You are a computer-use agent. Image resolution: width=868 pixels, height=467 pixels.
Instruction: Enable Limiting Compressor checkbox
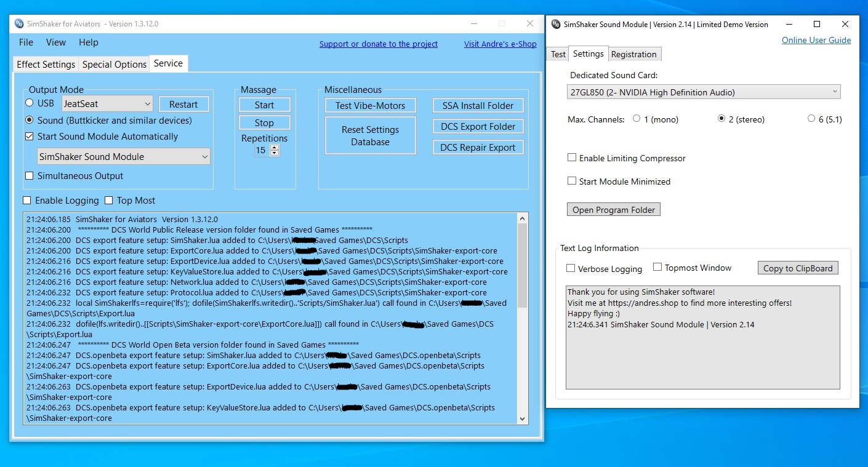[572, 158]
